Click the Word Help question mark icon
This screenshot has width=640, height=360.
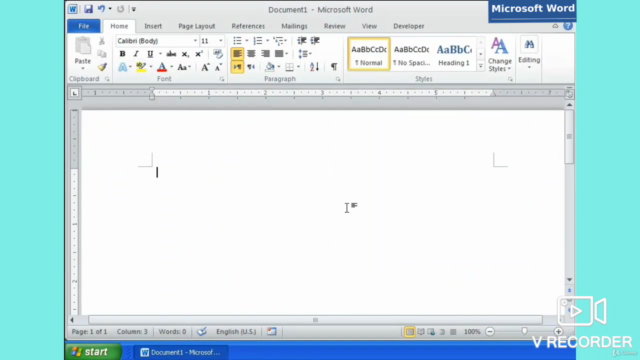coord(568,26)
